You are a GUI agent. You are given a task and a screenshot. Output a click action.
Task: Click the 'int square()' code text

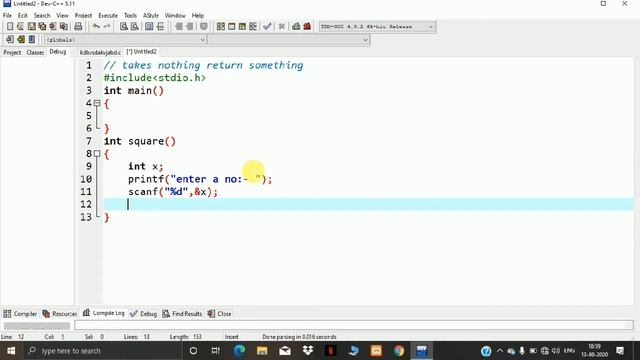[x=140, y=141]
